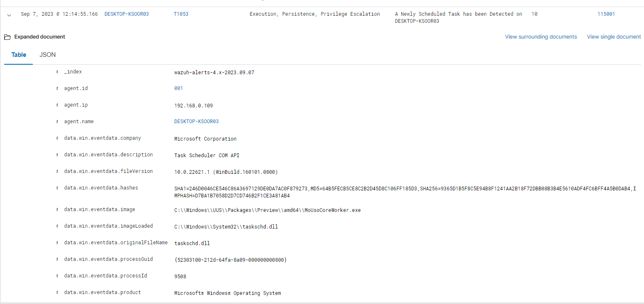Click the t icon next to agent.ip
Screen dimensions: 644x304
pos(57,105)
